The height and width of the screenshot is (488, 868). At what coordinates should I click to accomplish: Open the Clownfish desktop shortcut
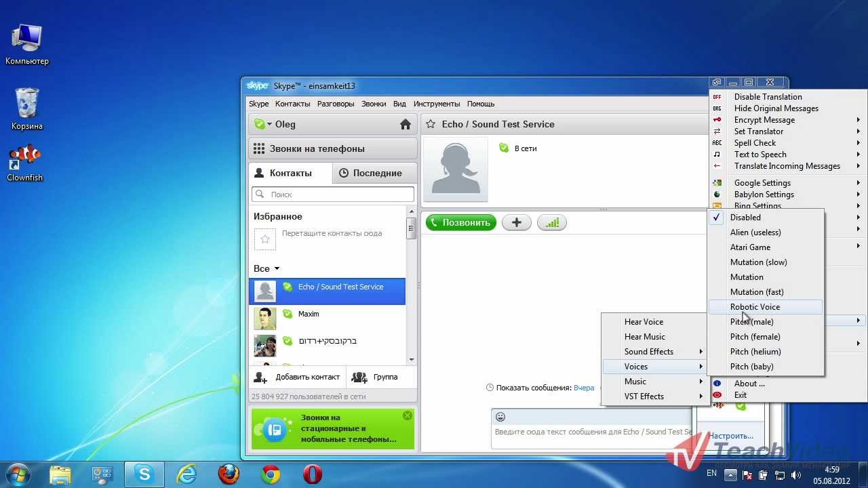tap(24, 163)
